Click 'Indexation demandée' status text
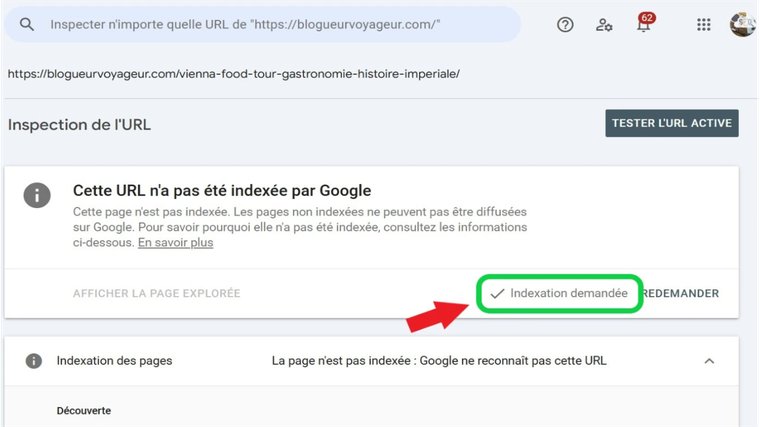 pyautogui.click(x=569, y=293)
